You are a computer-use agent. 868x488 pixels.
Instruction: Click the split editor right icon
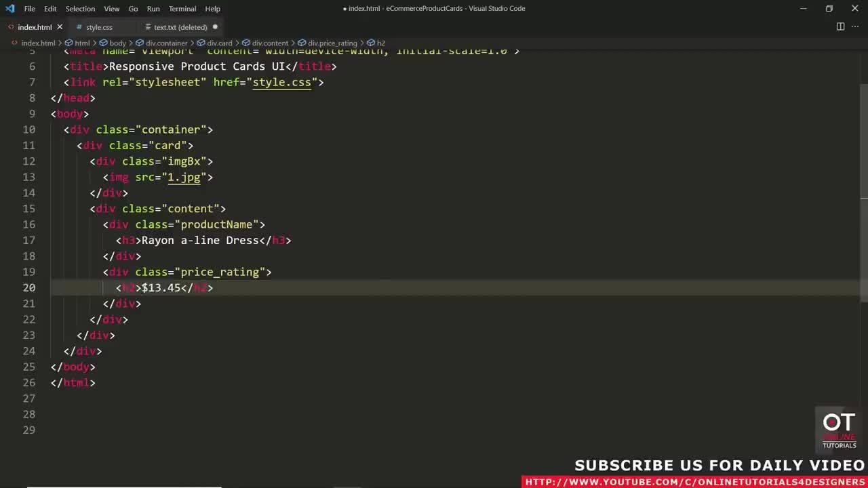pyautogui.click(x=840, y=27)
